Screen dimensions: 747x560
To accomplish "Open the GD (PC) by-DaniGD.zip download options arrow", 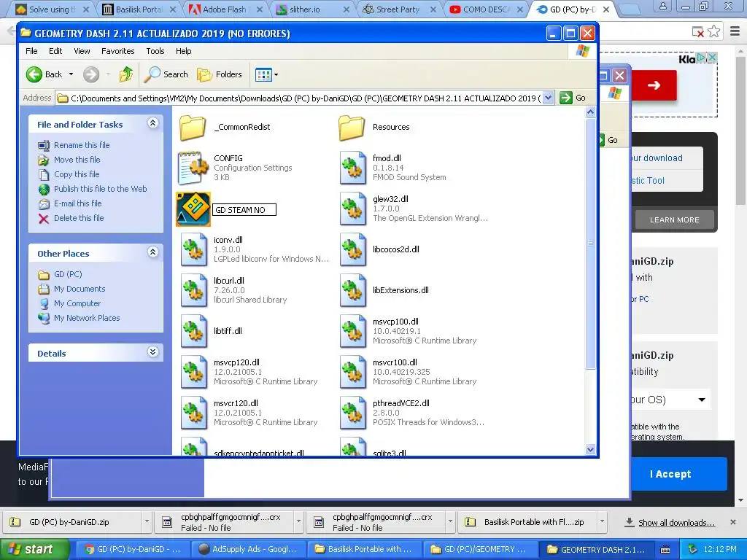I will click(147, 522).
